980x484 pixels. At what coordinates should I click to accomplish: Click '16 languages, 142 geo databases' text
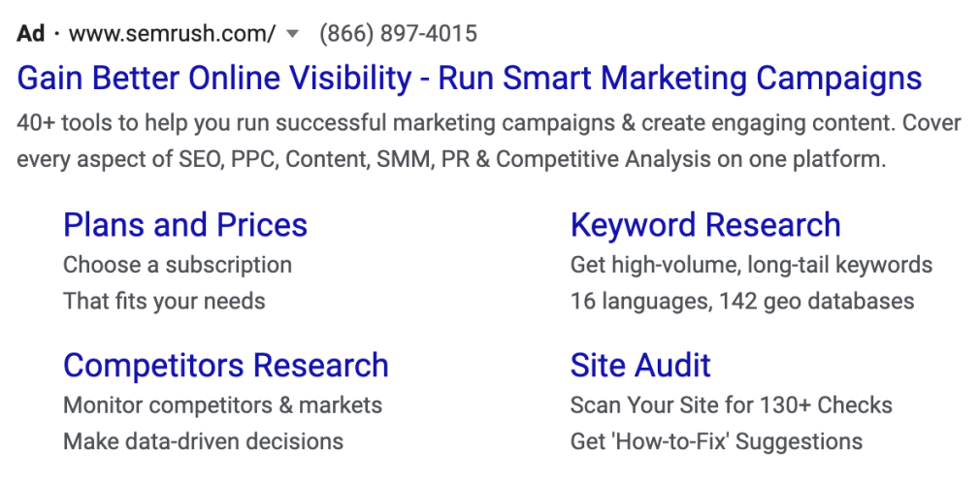(742, 301)
